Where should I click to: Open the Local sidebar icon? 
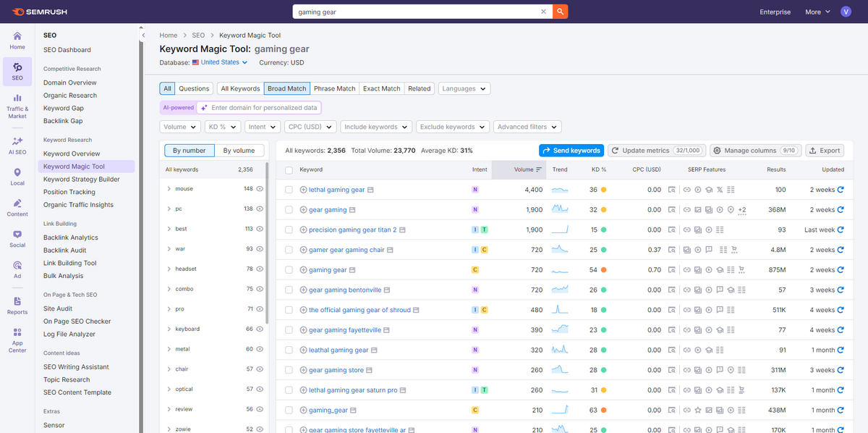click(17, 176)
